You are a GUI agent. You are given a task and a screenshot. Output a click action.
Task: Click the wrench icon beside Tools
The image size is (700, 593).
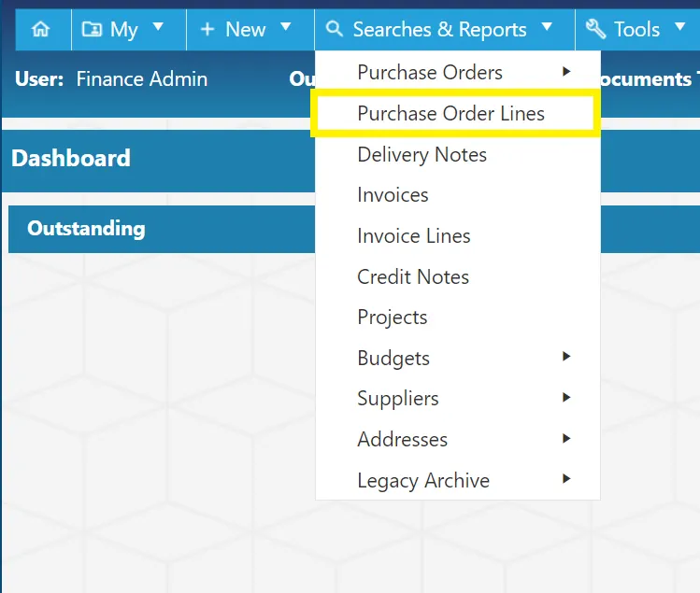tap(595, 29)
